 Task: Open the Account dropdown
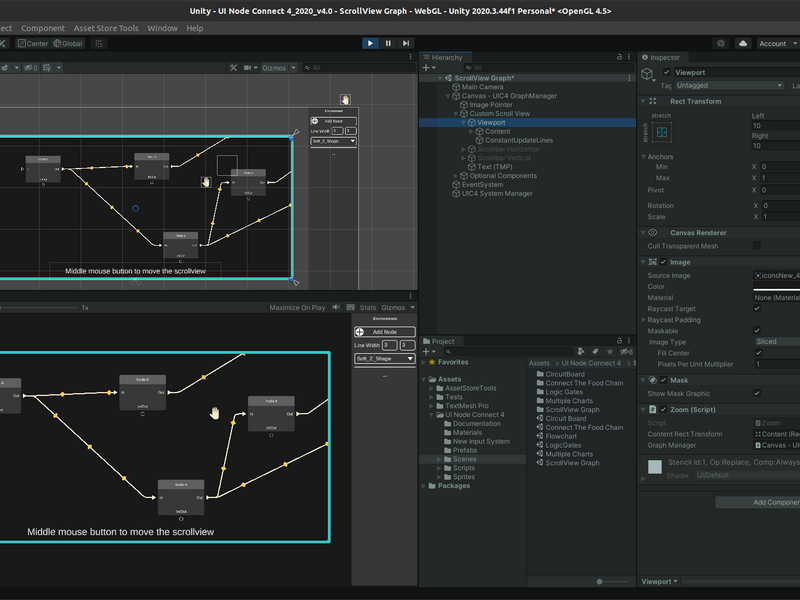(778, 43)
